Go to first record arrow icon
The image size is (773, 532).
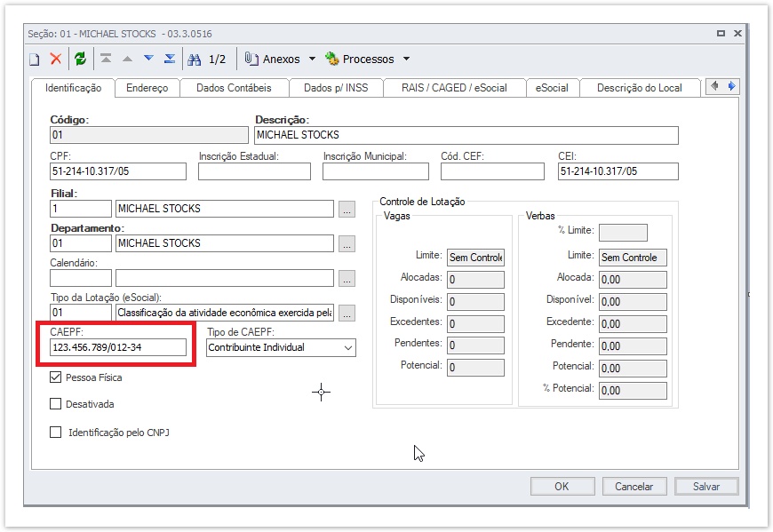pyautogui.click(x=106, y=59)
